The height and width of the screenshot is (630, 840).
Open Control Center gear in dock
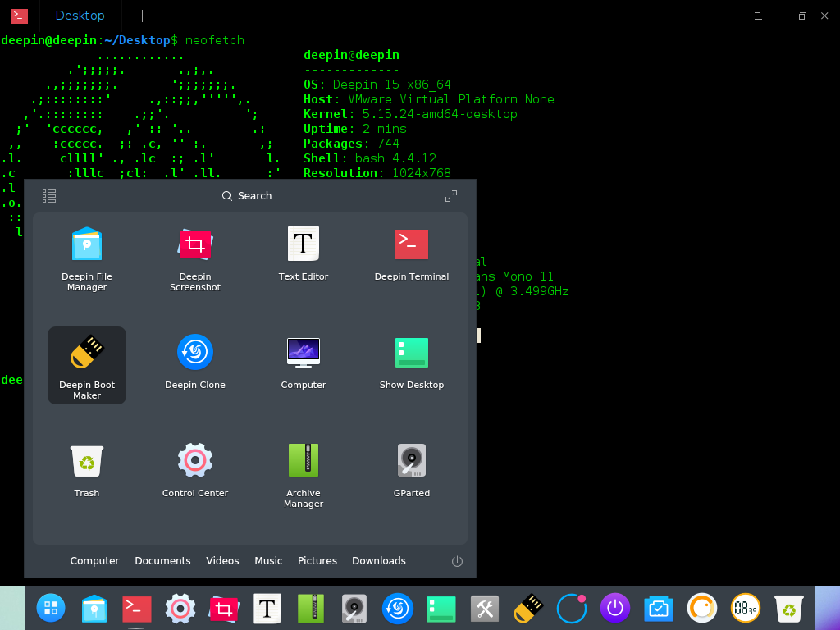180,608
